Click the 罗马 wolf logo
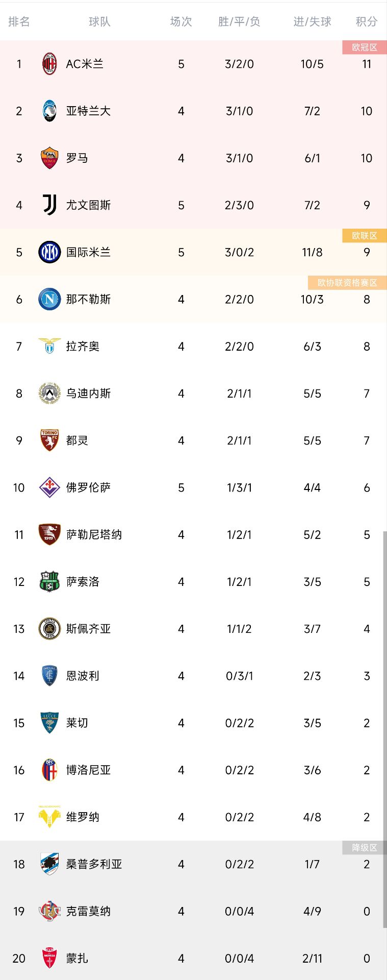Viewport: 387px width, 980px height. tap(49, 158)
